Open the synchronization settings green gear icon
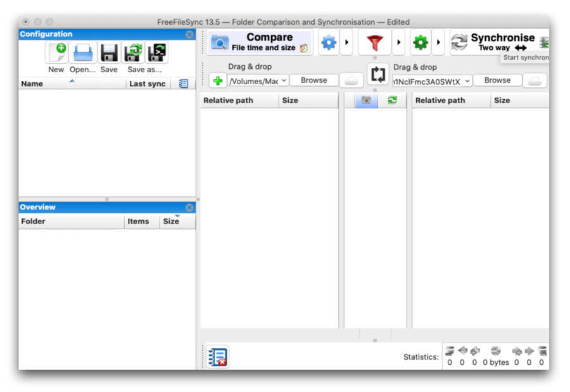This screenshot has width=570, height=392. 420,42
